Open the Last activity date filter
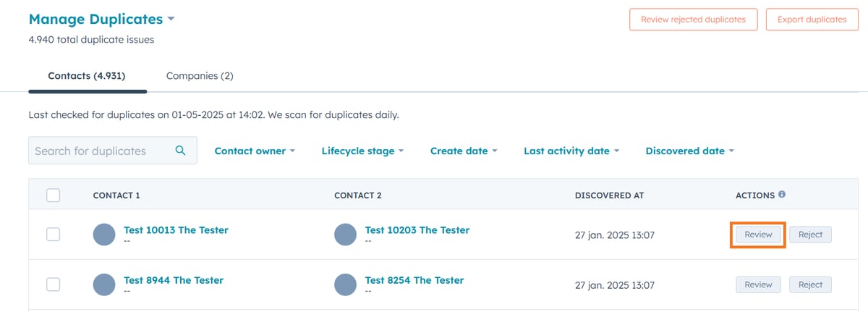This screenshot has height=312, width=868. pos(571,151)
